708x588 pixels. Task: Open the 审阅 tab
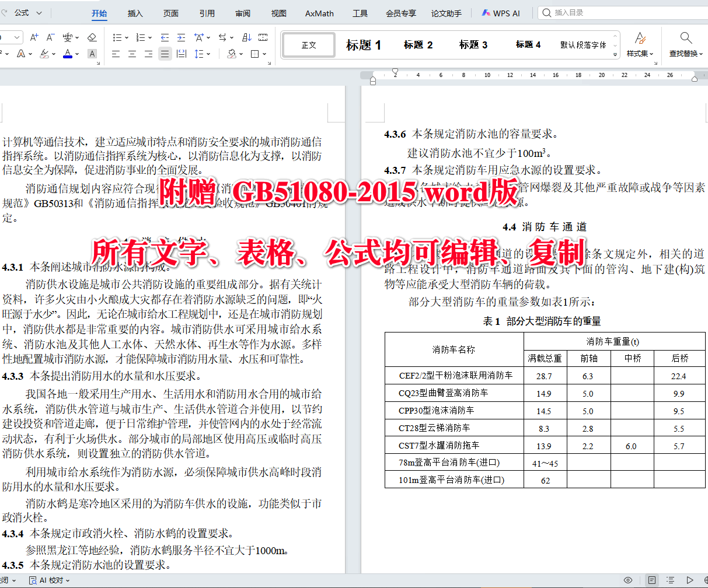pos(243,13)
